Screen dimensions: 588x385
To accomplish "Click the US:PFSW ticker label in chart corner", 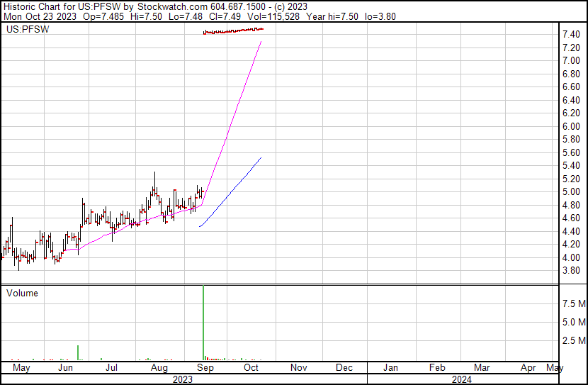I will 23,30.
